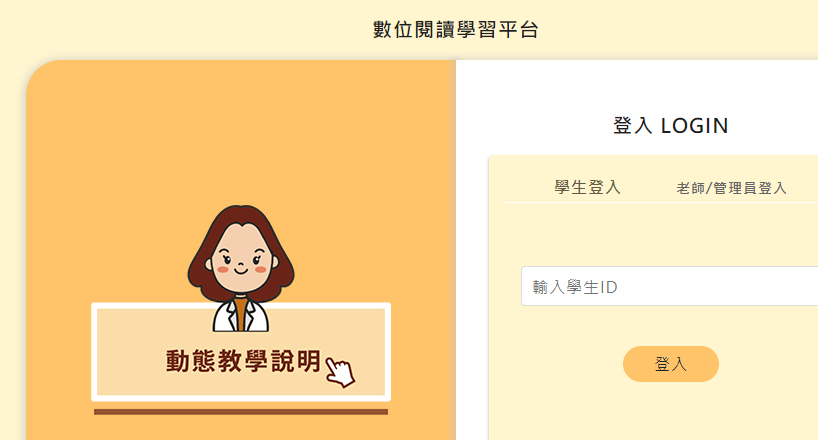The image size is (818, 440).
Task: Click the teacher's orange collar shirt
Action: (240, 313)
